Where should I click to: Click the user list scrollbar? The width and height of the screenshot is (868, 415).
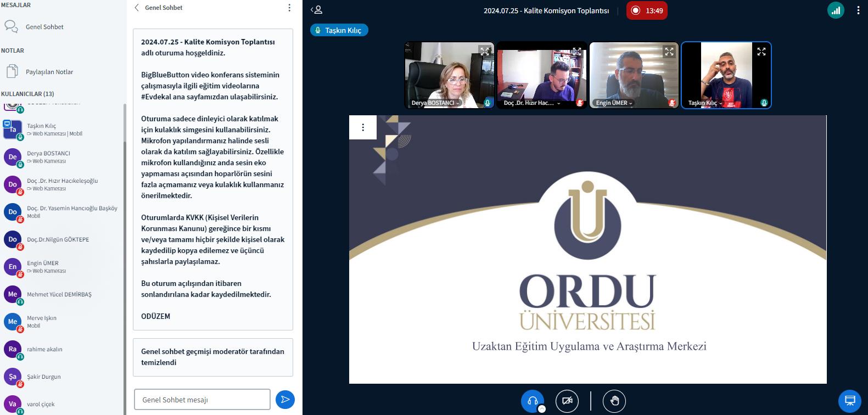(125, 258)
